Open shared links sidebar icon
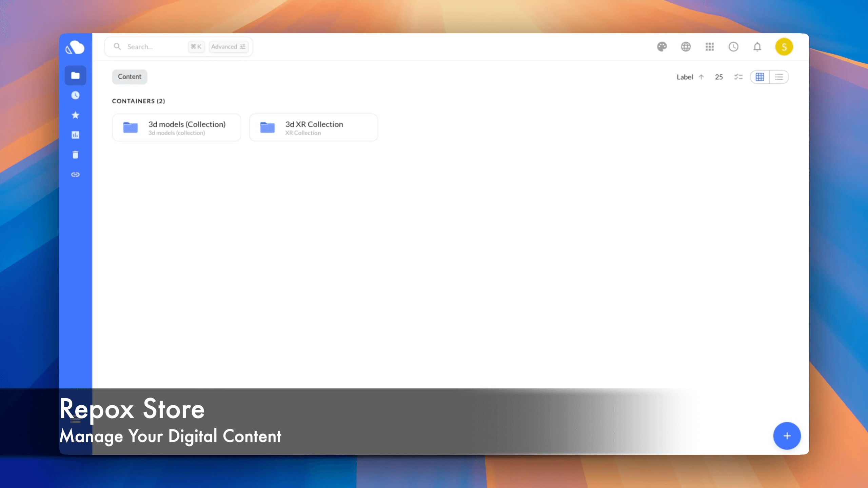Image resolution: width=868 pixels, height=488 pixels. pos(75,175)
